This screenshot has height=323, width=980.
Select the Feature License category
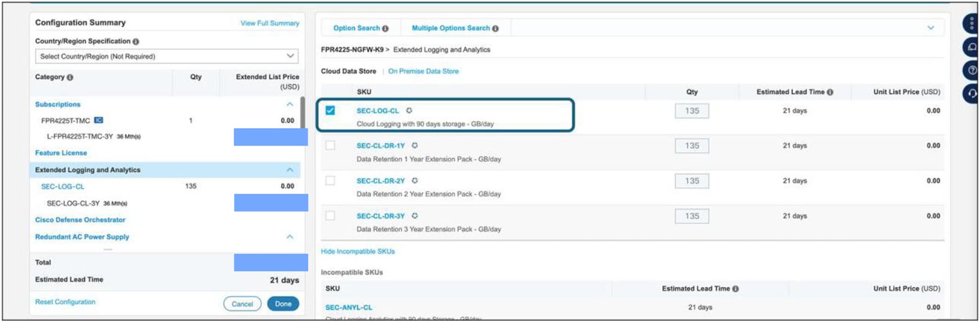(x=61, y=153)
